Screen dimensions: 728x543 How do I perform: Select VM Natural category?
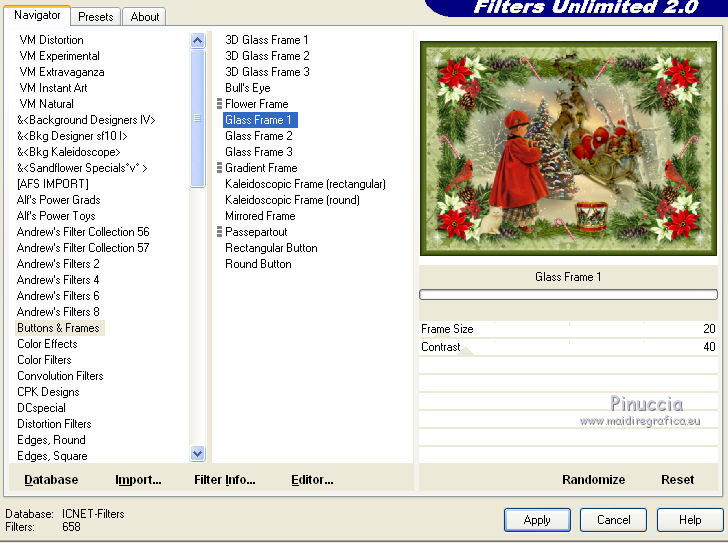click(x=46, y=104)
